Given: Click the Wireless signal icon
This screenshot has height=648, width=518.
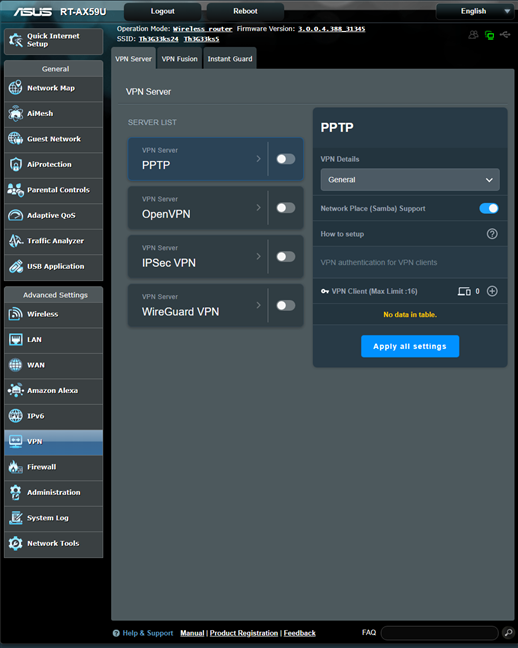Looking at the screenshot, I should pyautogui.click(x=15, y=314).
